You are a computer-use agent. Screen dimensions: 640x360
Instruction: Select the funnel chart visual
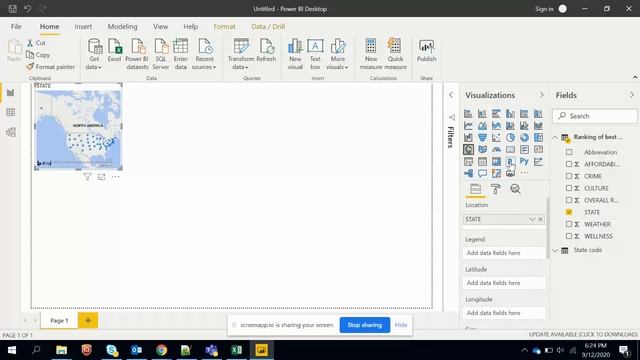pos(482,138)
